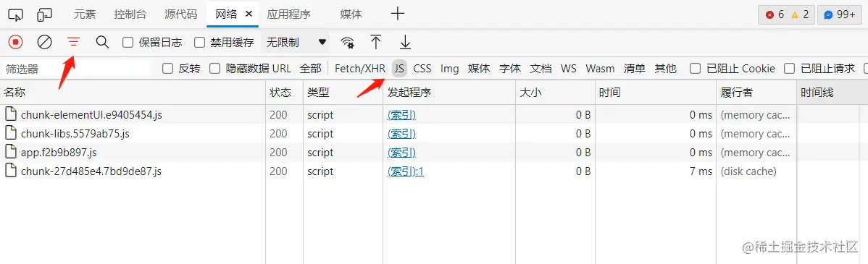Sort by 时间 column header
Viewport: 868px width, 264px height.
click(656, 93)
